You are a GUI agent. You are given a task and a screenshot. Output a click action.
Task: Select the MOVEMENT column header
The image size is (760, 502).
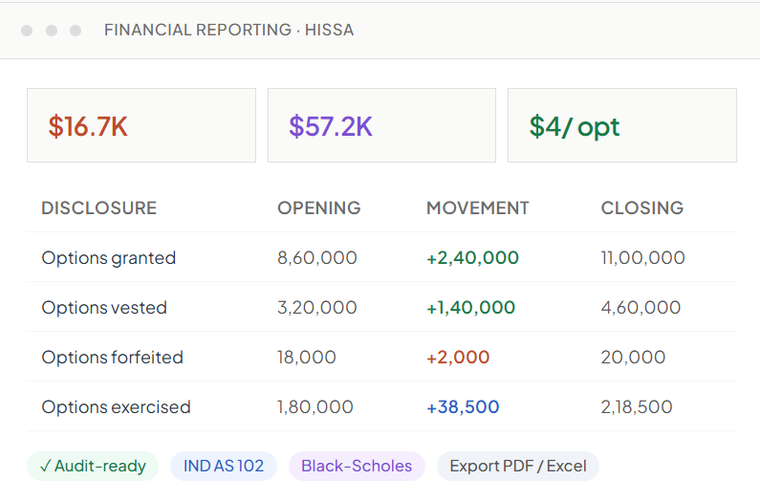point(477,208)
